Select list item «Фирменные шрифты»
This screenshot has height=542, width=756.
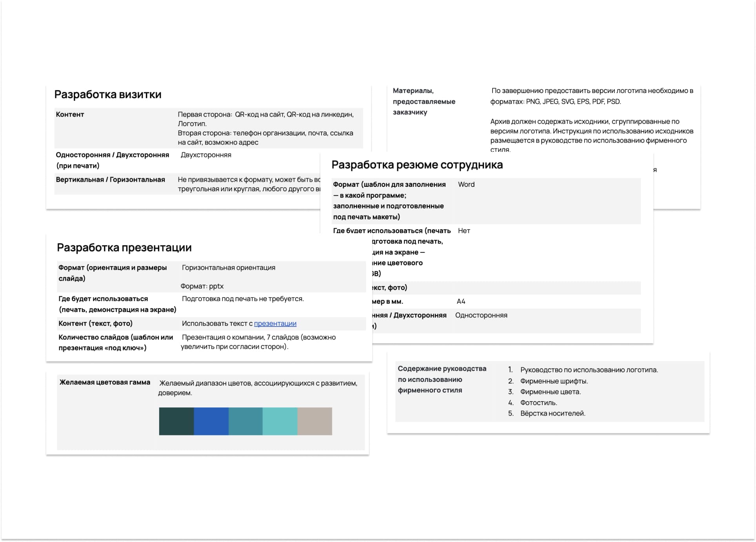[x=554, y=381]
